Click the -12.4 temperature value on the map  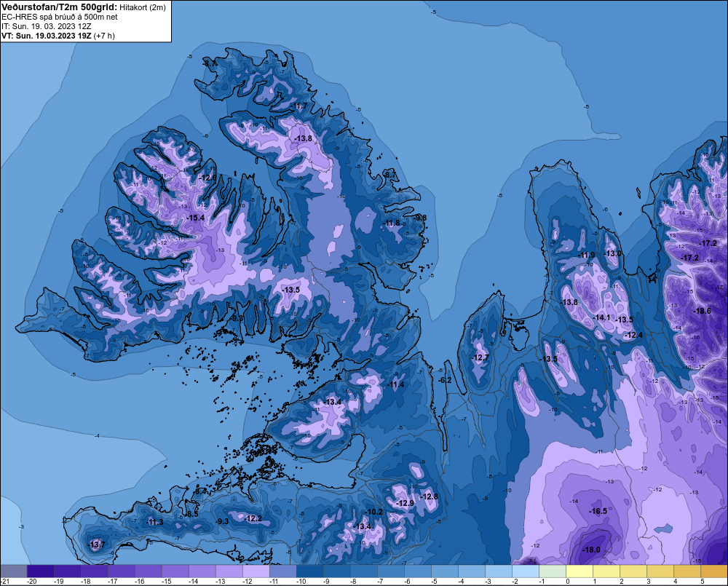(634, 336)
